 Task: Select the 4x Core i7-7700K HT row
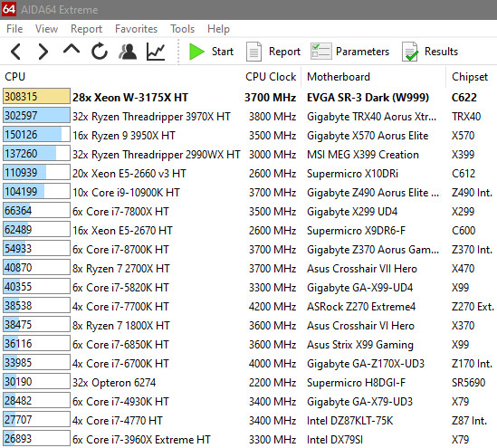pyautogui.click(x=248, y=307)
